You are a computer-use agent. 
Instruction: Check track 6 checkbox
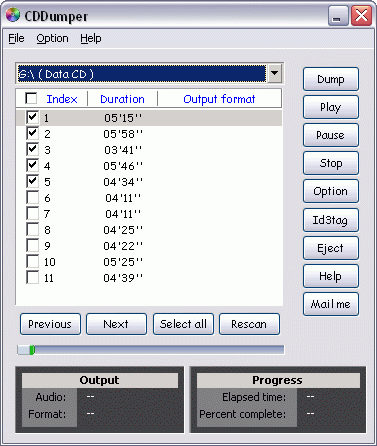click(x=32, y=197)
